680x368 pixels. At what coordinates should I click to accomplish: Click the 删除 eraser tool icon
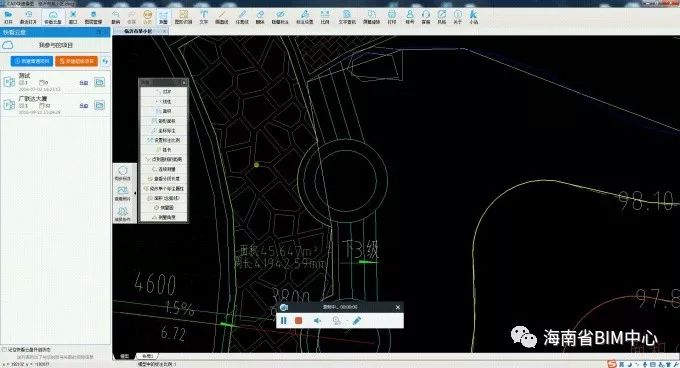click(x=260, y=17)
